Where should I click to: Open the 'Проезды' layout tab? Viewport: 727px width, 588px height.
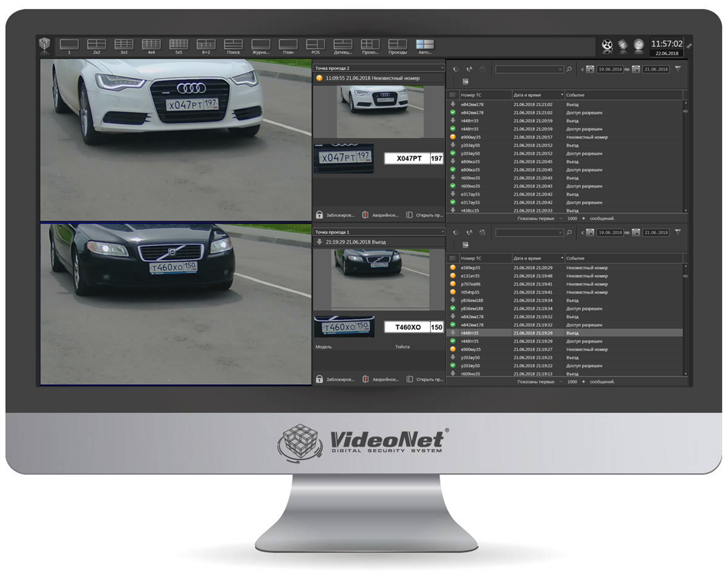point(397,46)
